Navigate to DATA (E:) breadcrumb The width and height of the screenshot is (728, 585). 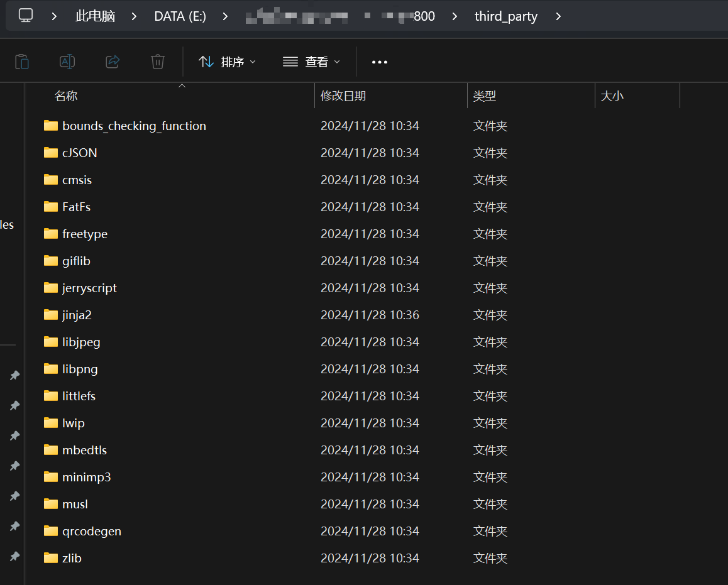(x=180, y=16)
